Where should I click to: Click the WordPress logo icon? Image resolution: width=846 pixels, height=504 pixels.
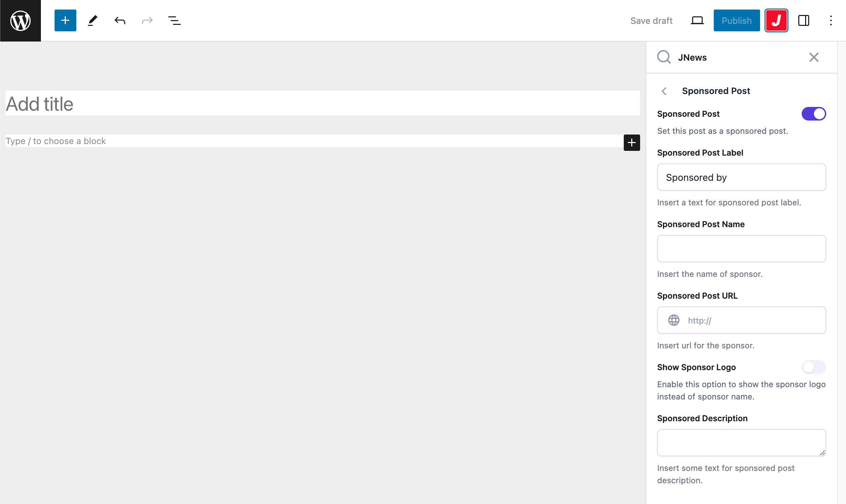tap(20, 20)
